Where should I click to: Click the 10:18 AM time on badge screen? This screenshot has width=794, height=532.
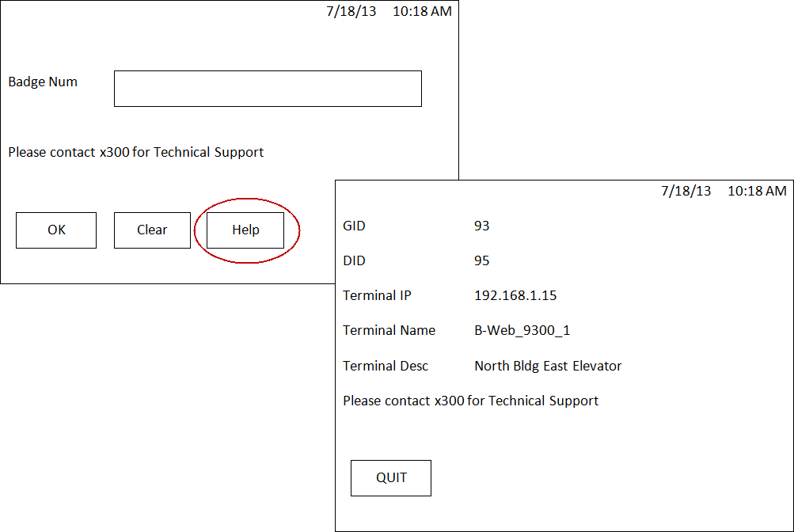422,12
